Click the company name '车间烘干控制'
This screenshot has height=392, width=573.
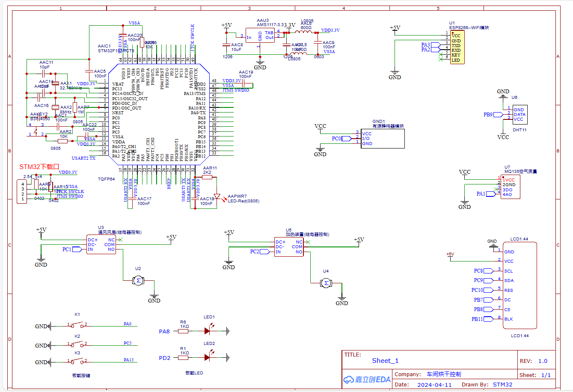click(444, 374)
